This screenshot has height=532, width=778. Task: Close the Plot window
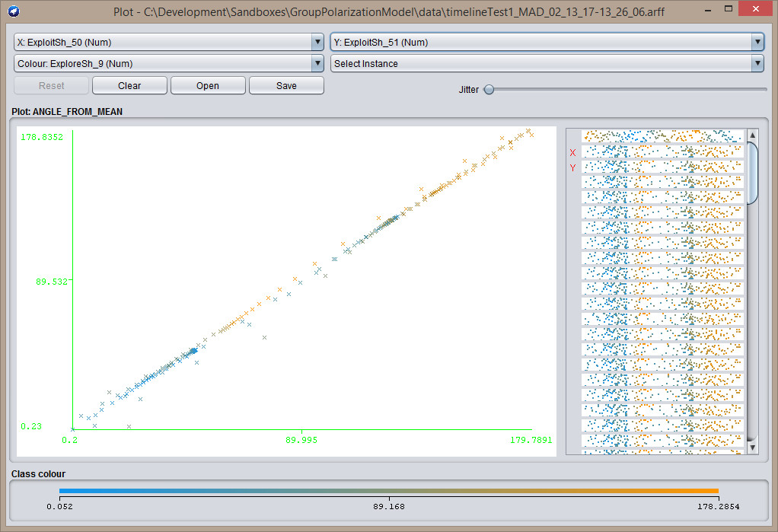click(757, 9)
